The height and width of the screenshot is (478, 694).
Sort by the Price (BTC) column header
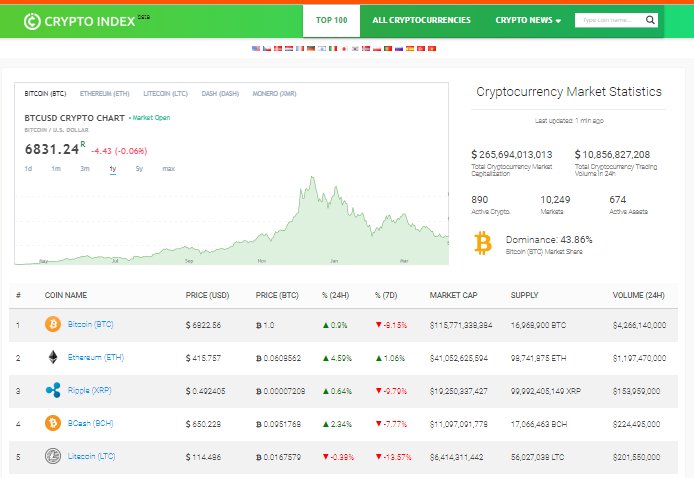277,295
